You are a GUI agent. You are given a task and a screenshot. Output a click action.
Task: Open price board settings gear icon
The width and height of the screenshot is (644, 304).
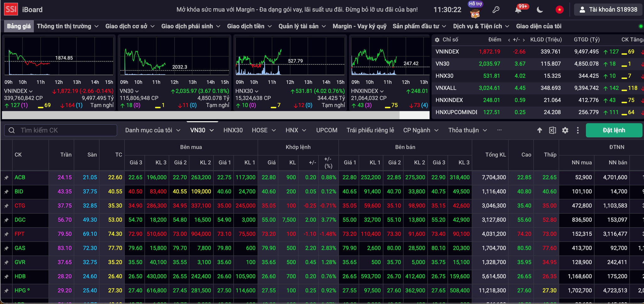565,130
